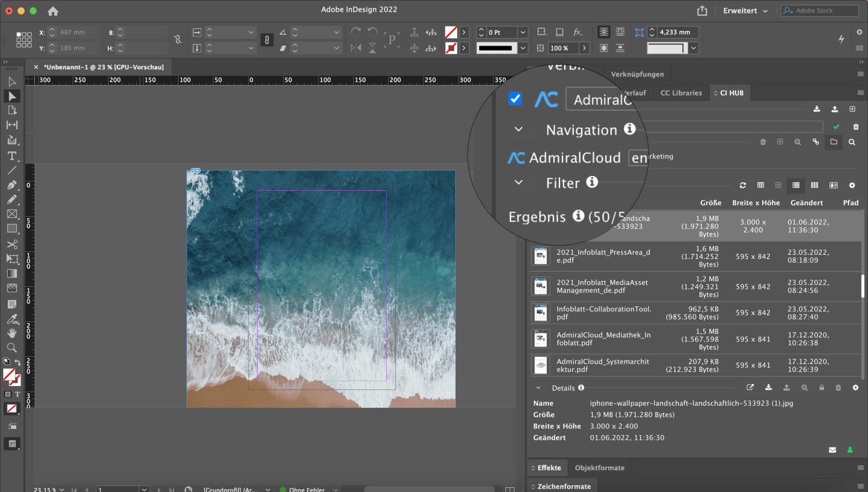Switch CI HUB results to grid view
This screenshot has height=492, width=868.
(x=814, y=186)
